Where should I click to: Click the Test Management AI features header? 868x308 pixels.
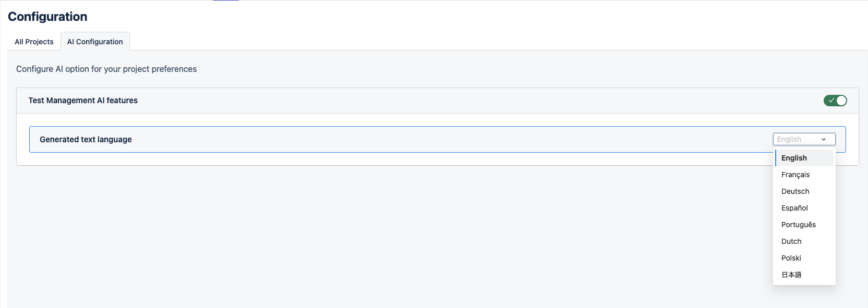(x=83, y=101)
